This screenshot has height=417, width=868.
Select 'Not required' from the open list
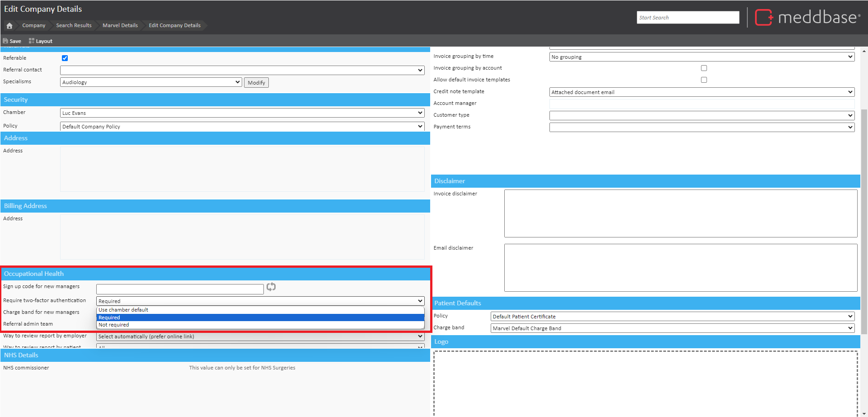(x=114, y=325)
